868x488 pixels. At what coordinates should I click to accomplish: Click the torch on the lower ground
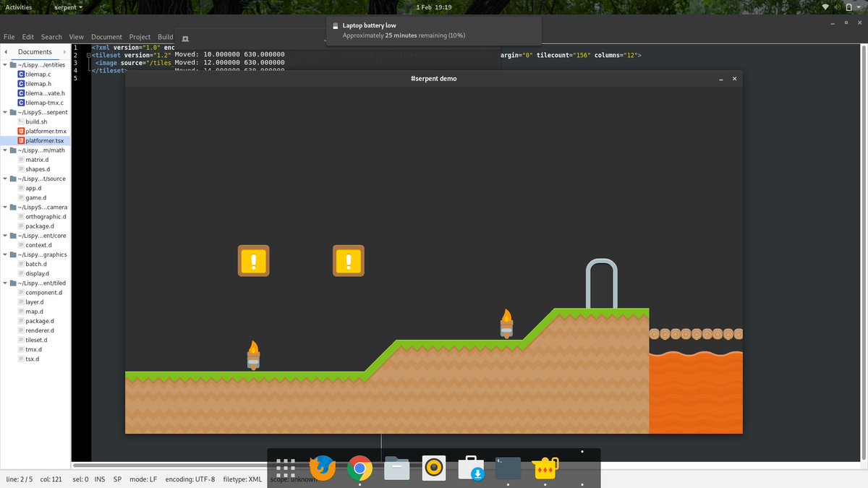click(x=253, y=356)
